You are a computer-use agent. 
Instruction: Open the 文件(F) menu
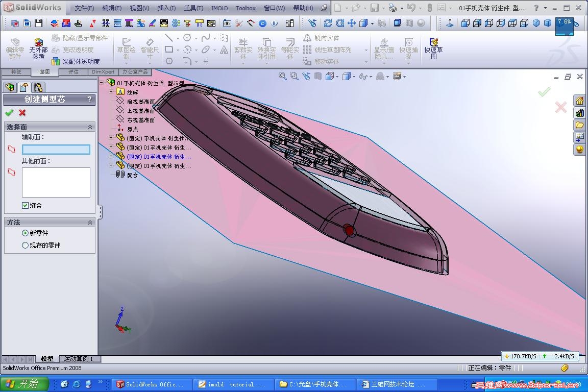click(84, 8)
